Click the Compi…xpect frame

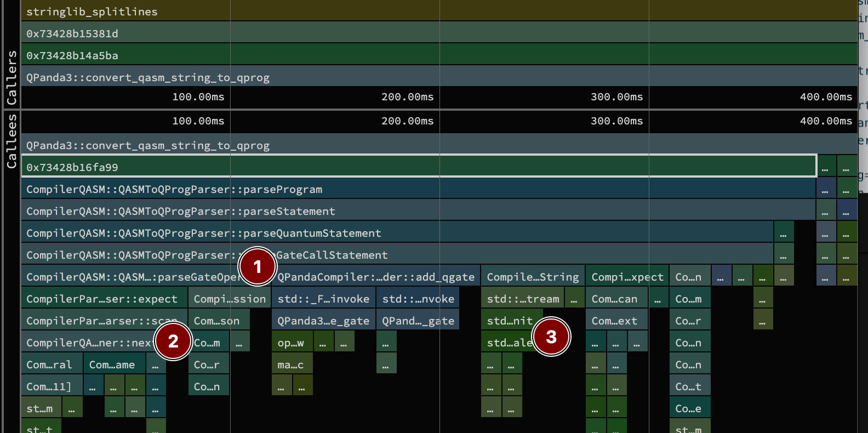627,277
